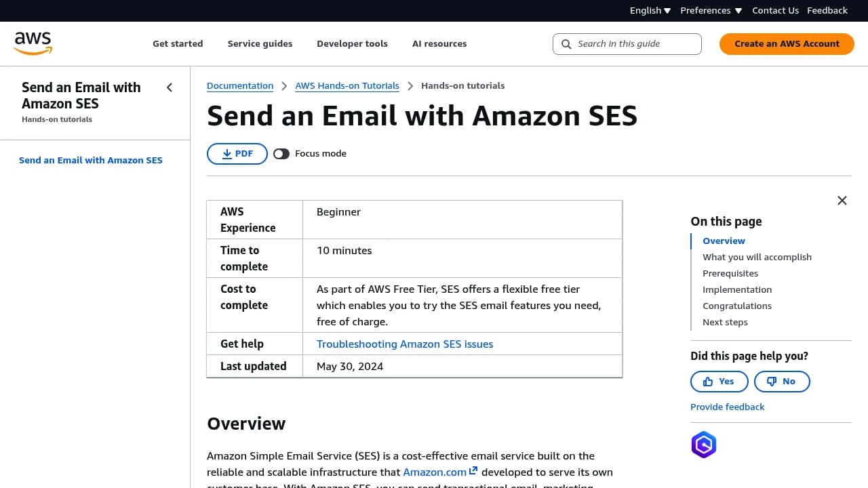Click the Documentation breadcrumb link
This screenshot has height=488, width=868.
point(240,85)
